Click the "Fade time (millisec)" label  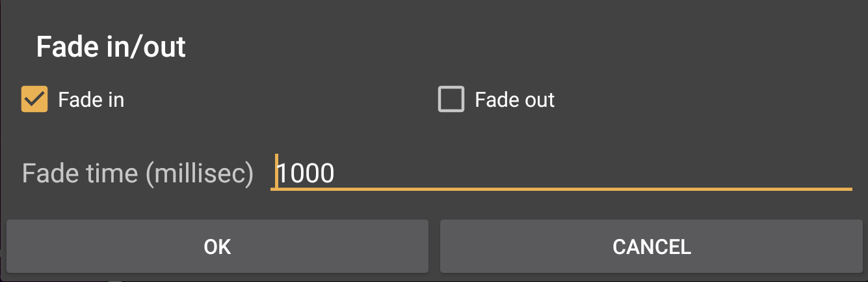click(x=138, y=173)
